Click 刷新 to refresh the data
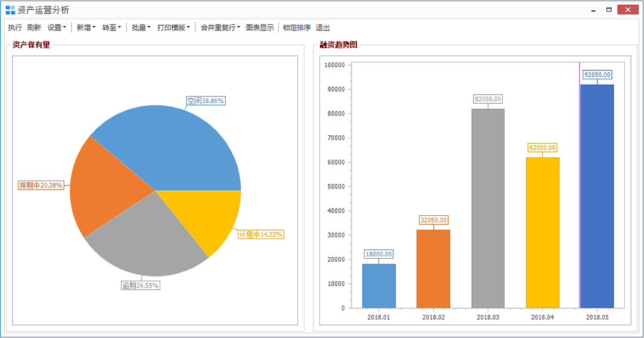Viewport: 644px width, 338px height. (x=34, y=27)
